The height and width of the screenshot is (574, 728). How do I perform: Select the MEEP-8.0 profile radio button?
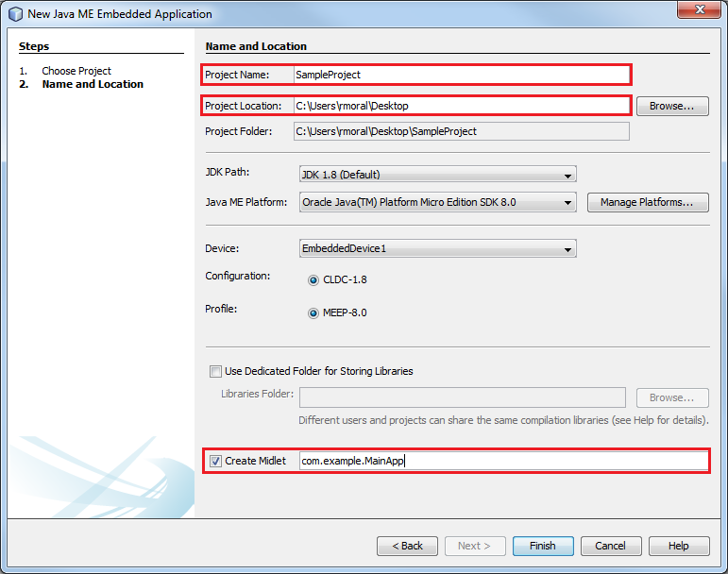[313, 313]
